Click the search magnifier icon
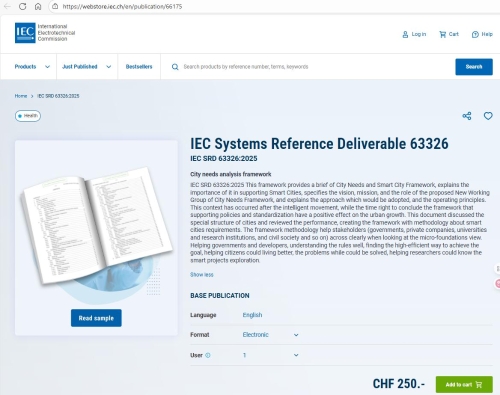The width and height of the screenshot is (500, 395). [x=175, y=67]
